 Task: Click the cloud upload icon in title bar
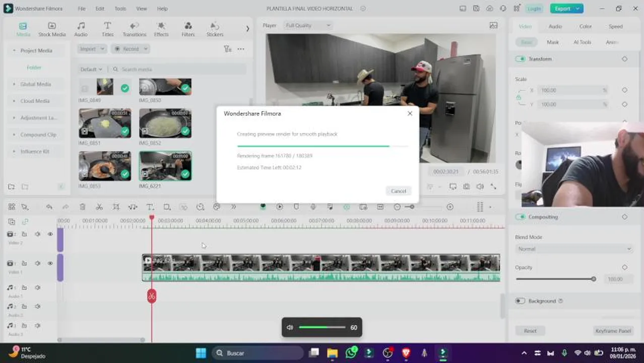[489, 9]
